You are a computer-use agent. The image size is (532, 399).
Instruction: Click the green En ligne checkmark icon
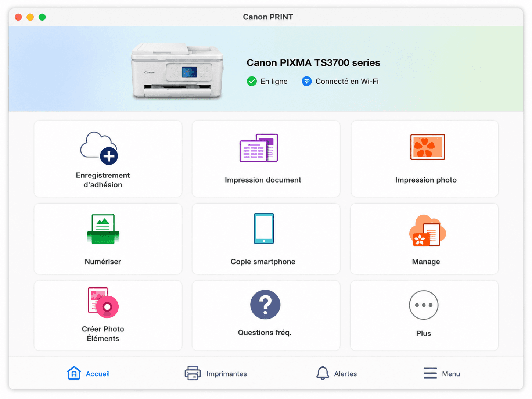(252, 81)
